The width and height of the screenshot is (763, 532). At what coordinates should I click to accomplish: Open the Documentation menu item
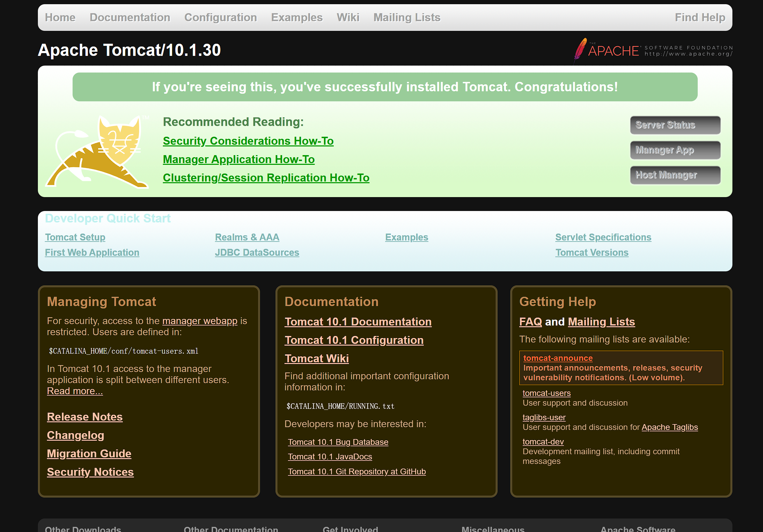130,17
